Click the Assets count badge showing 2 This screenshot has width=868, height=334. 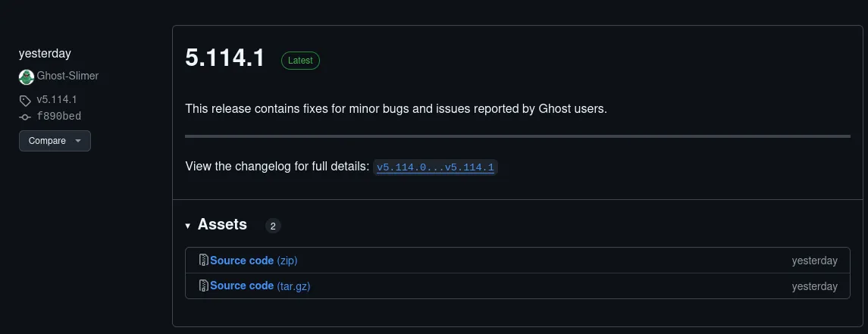[x=273, y=226]
